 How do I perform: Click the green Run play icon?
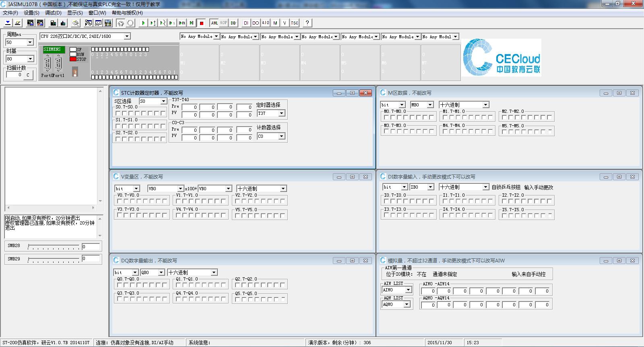tap(143, 23)
